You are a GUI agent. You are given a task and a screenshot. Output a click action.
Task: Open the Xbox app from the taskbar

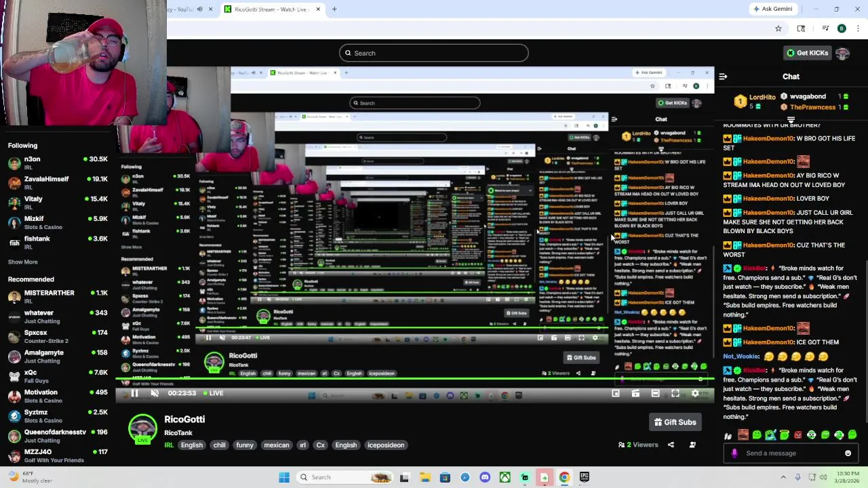[505, 477]
